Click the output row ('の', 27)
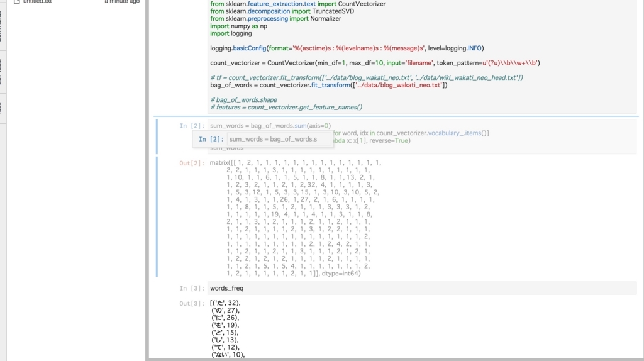Image resolution: width=644 pixels, height=361 pixels. pyautogui.click(x=225, y=311)
